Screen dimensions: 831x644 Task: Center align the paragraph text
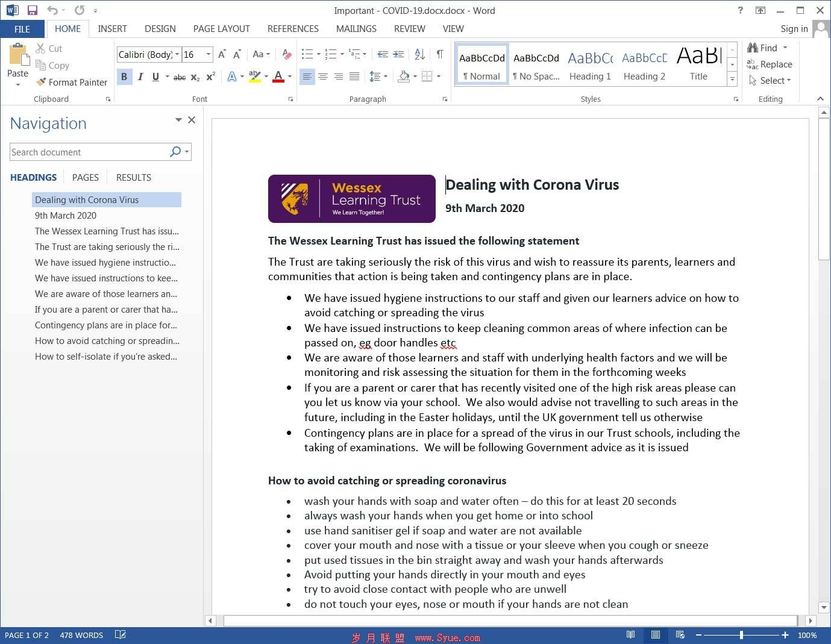323,77
